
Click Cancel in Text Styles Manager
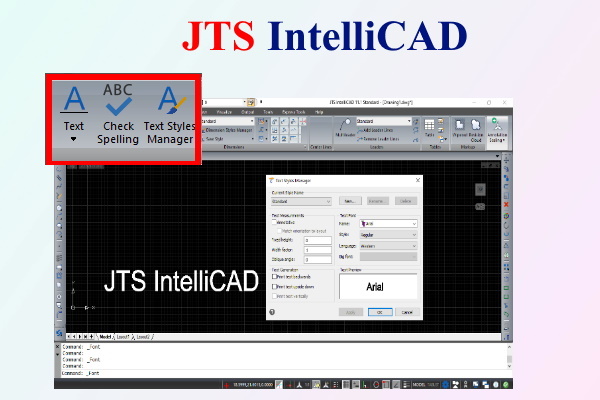pos(407,312)
